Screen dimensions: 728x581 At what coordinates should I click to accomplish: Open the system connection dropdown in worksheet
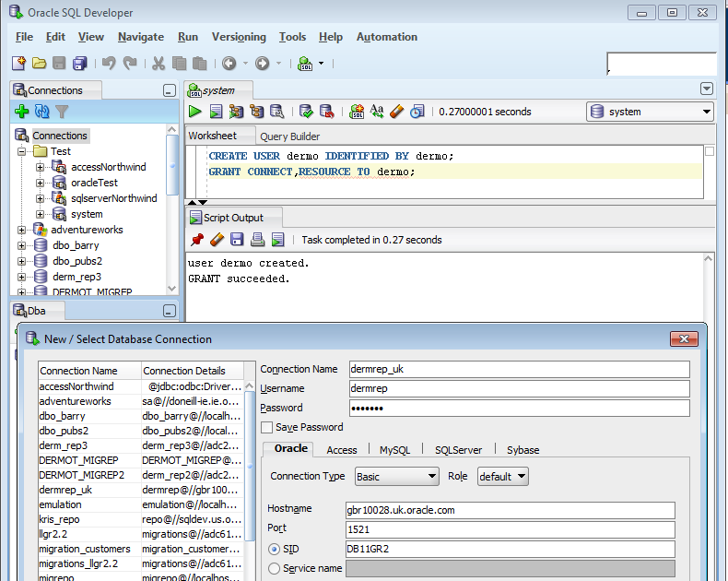(x=650, y=112)
